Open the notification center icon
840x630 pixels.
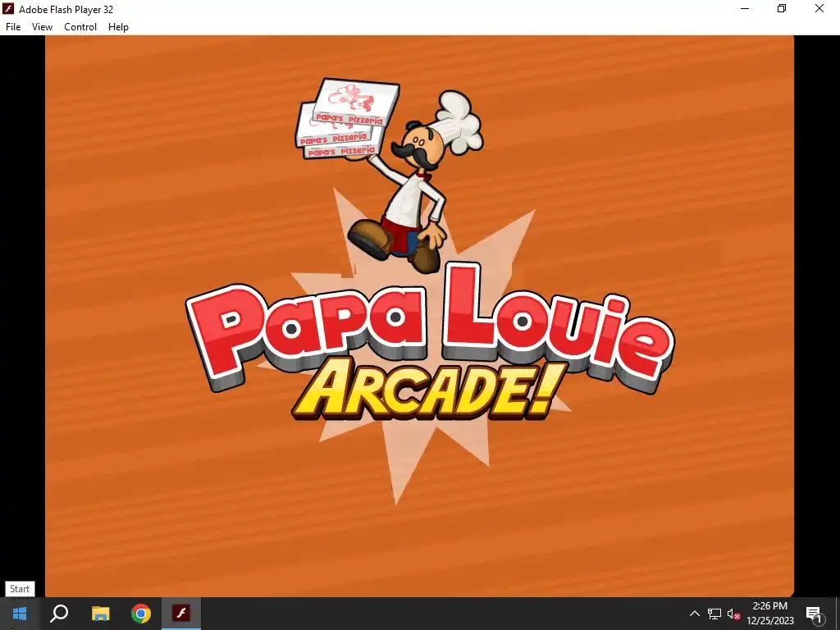(x=814, y=614)
